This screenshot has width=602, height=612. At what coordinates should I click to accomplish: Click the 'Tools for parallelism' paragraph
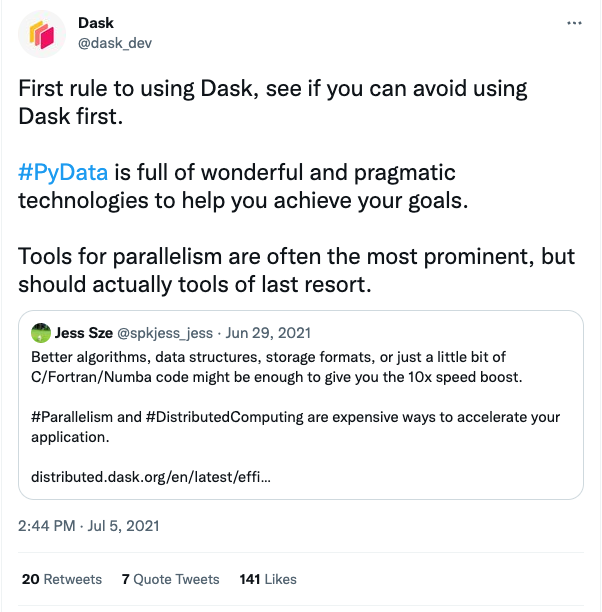point(296,270)
